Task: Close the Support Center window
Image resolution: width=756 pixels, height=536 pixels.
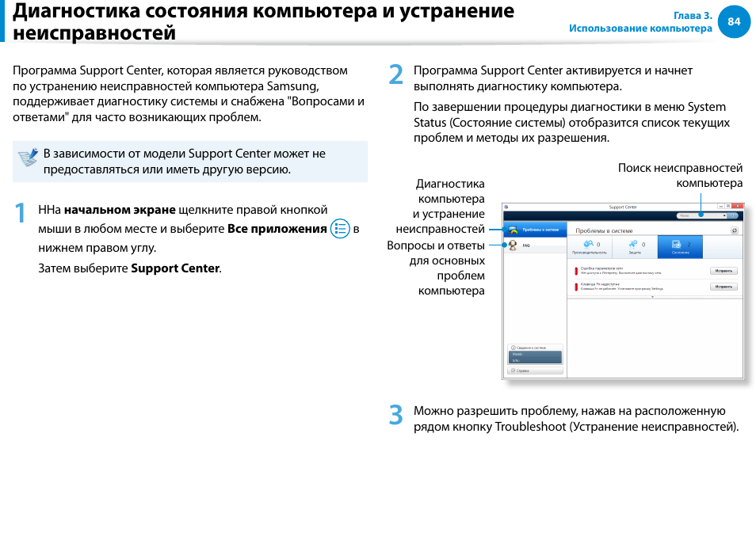Action: click(x=738, y=206)
